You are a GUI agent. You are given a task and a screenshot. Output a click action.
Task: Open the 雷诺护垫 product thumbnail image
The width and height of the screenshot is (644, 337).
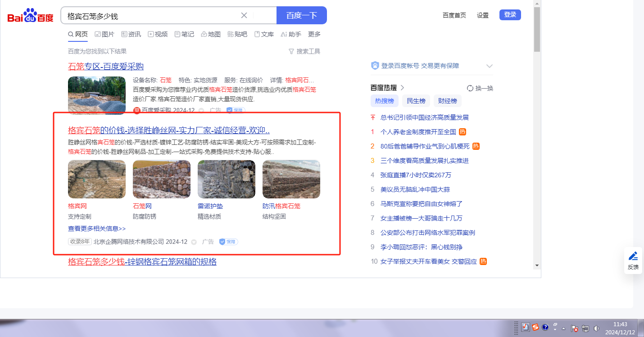227,179
